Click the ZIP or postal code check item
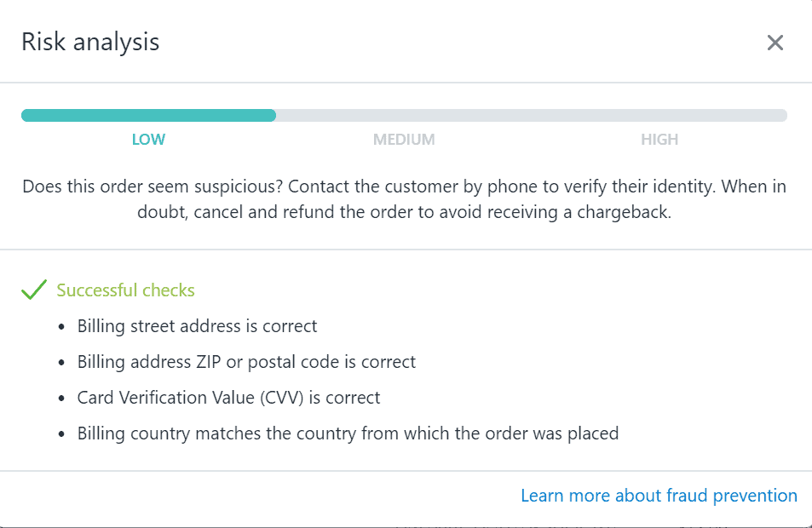The image size is (812, 528). pos(246,361)
